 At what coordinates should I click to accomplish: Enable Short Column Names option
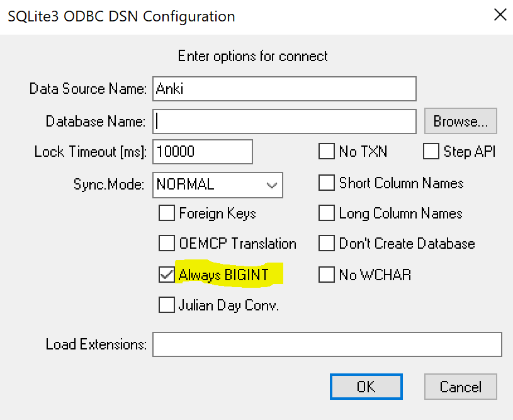pyautogui.click(x=327, y=183)
